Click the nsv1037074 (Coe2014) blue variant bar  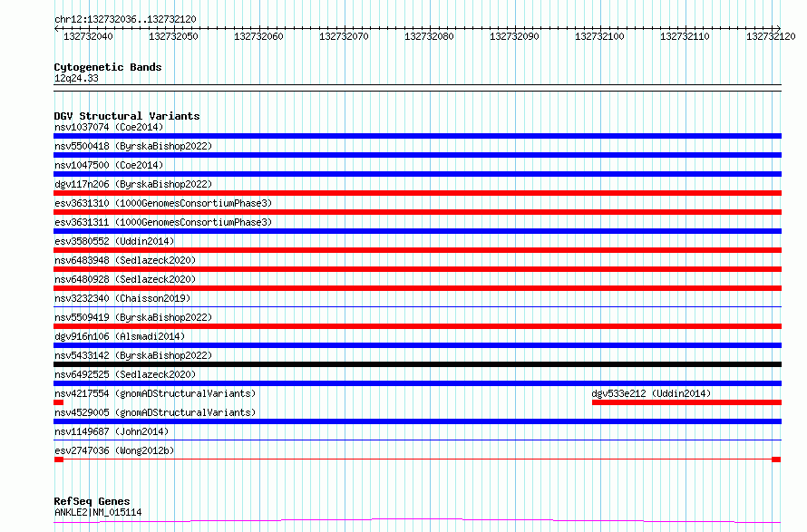(x=417, y=136)
